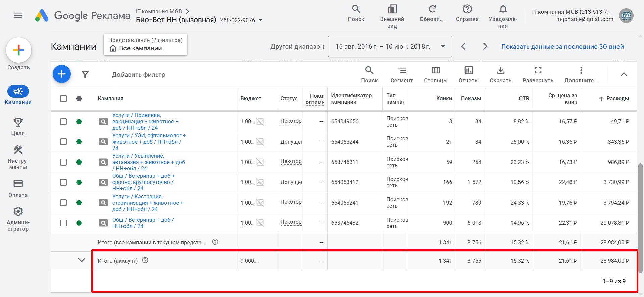
Task: Sort by the Бюджет column header
Action: point(251,99)
